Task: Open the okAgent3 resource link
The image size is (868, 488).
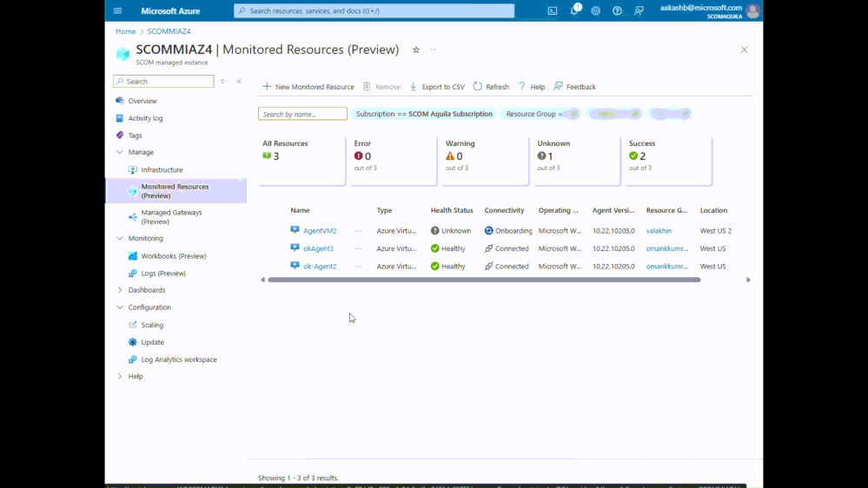Action: (x=318, y=248)
